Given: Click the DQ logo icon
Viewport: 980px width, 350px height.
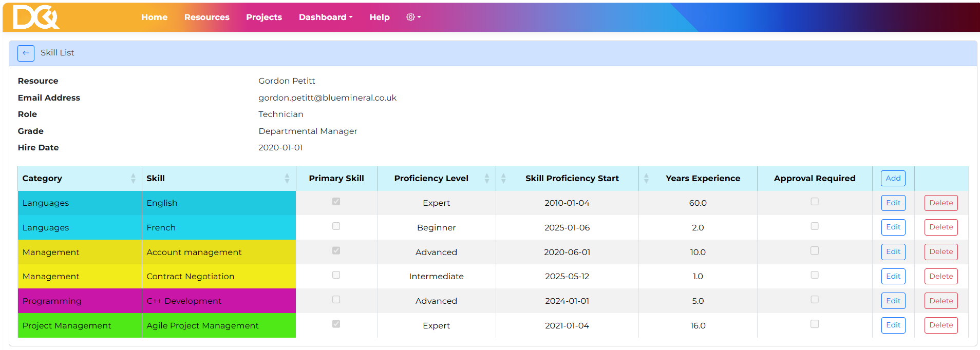Looking at the screenshot, I should click(35, 17).
